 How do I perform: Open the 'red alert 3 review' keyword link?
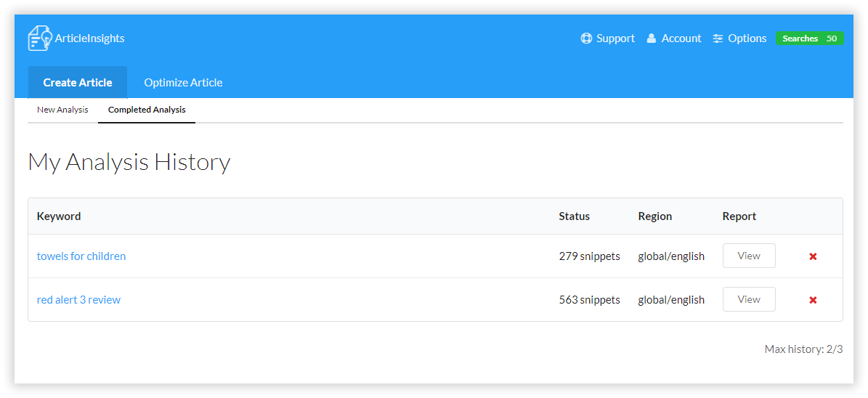[x=78, y=300]
